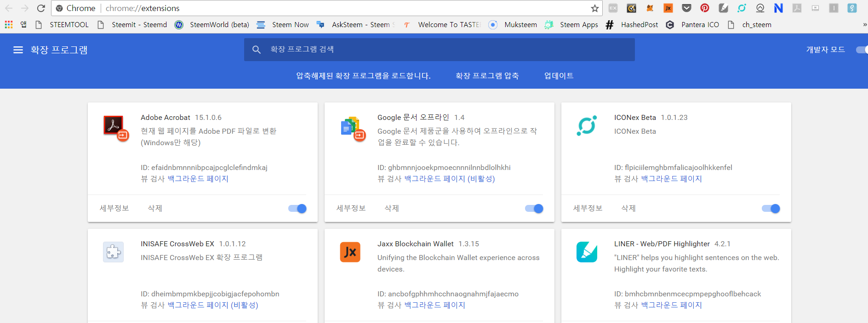Click the INISAFE CrossWeb EX puzzle icon
Image resolution: width=868 pixels, height=323 pixels.
(113, 252)
